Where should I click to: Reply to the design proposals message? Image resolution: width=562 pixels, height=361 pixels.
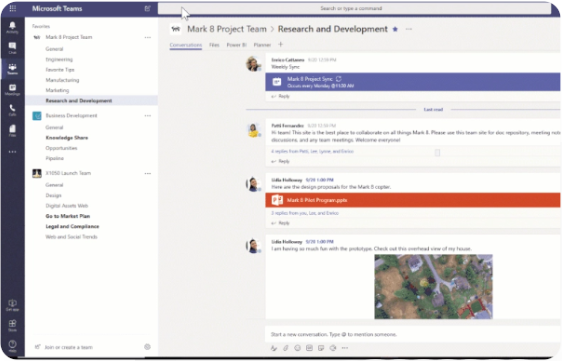click(280, 223)
